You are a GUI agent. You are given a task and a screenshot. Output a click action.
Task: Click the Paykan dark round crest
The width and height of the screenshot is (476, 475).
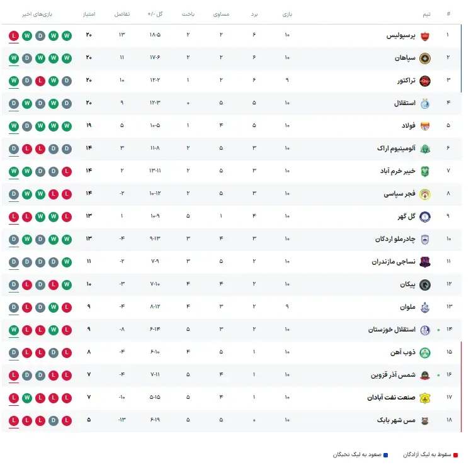(425, 285)
